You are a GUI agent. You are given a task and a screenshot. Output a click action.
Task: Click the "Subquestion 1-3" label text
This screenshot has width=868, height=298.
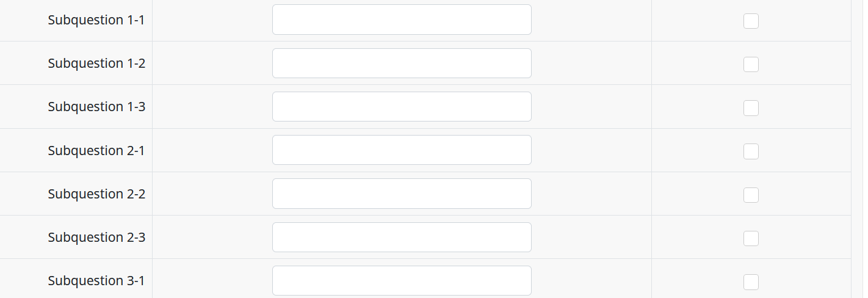tap(96, 106)
